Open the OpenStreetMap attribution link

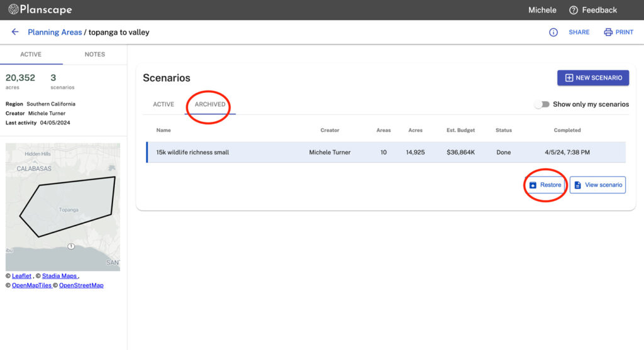[x=81, y=285]
